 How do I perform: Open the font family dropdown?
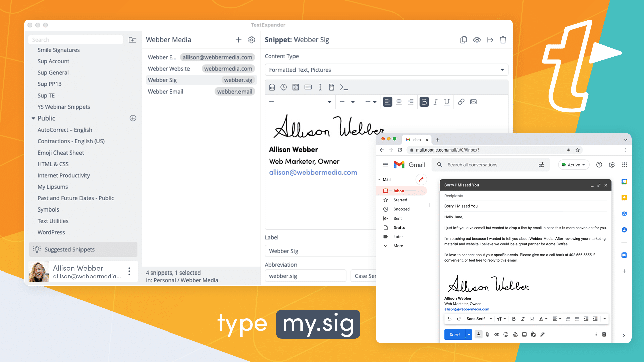[300, 102]
